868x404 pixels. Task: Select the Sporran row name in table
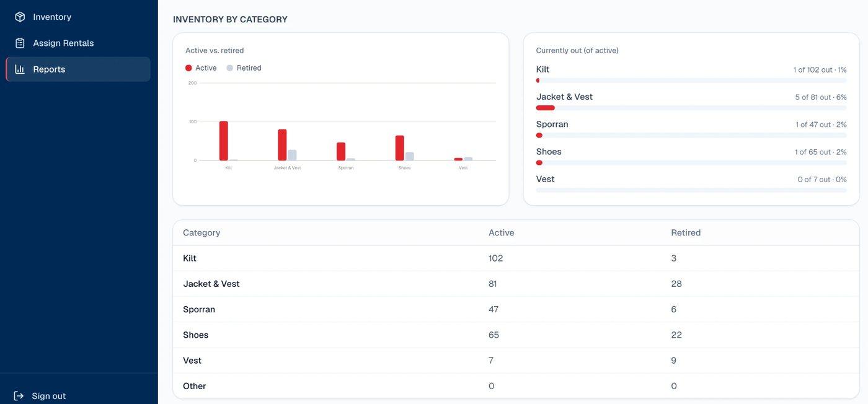pos(199,309)
